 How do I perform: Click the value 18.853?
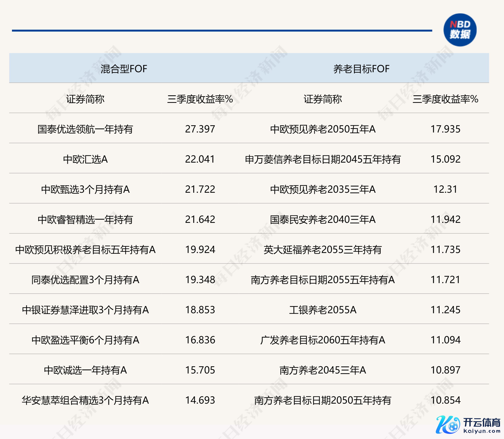point(200,310)
